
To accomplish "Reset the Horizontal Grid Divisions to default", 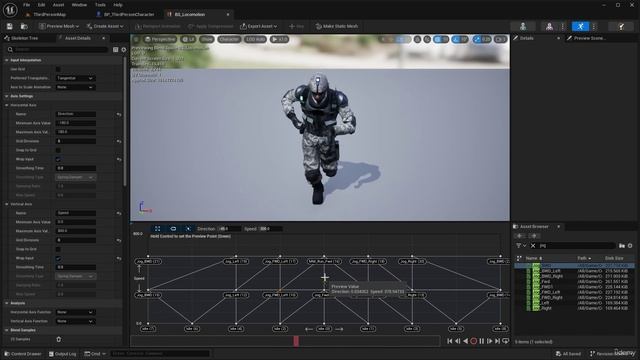I will (119, 141).
